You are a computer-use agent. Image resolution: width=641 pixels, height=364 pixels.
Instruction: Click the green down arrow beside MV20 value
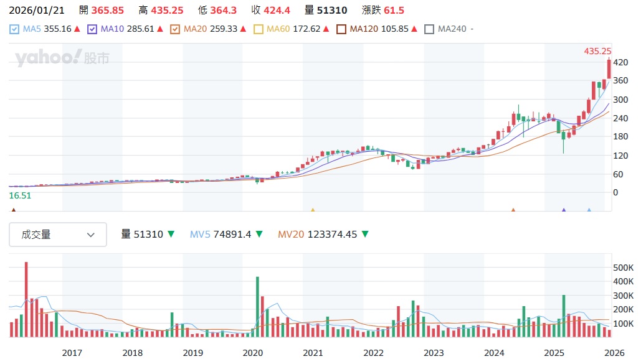365,235
